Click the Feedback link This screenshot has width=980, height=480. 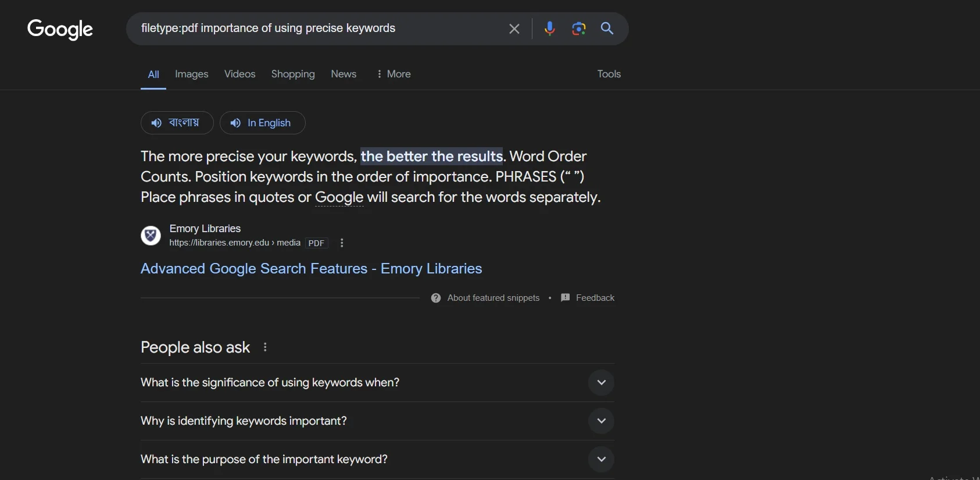588,298
